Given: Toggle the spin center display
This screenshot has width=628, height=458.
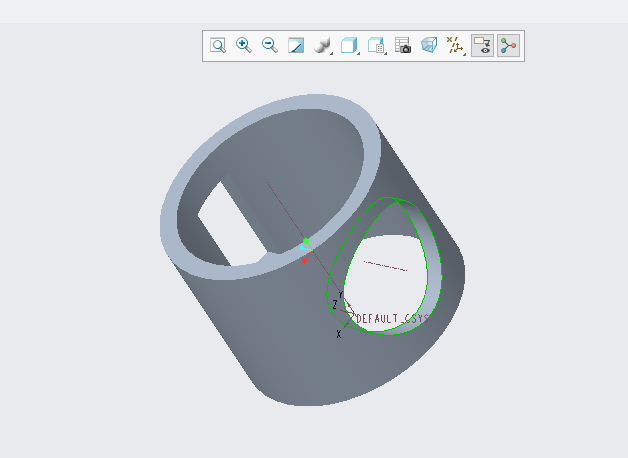Looking at the screenshot, I should click(x=509, y=45).
